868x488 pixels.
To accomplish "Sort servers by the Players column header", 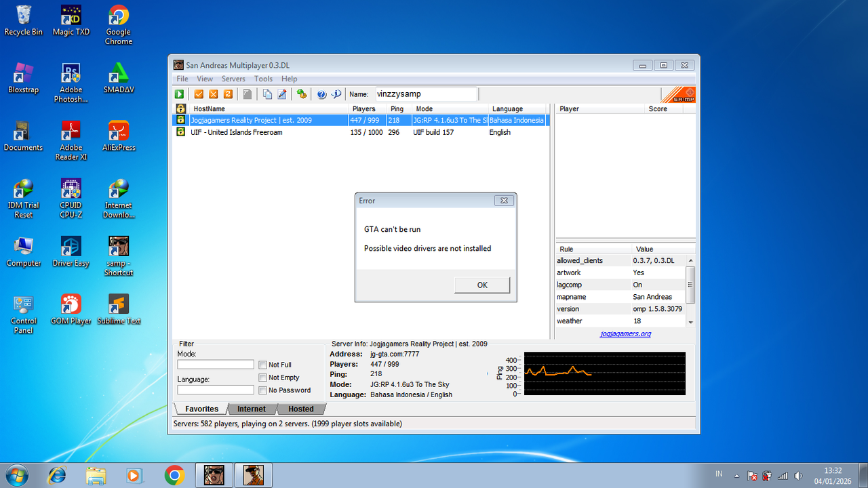I will tap(368, 108).
